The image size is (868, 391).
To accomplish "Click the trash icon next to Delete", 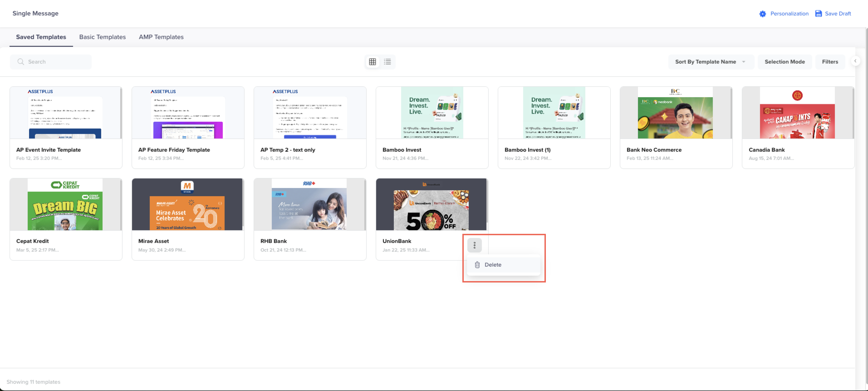I will click(x=477, y=265).
